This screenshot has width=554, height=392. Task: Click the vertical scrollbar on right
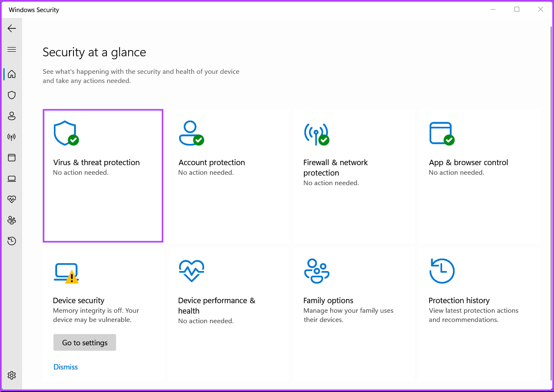[551, 203]
